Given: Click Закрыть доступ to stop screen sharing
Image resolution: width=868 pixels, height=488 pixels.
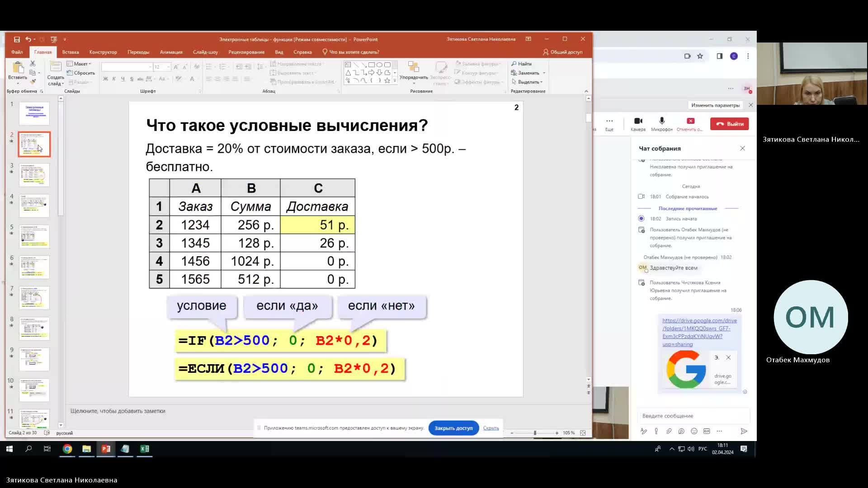Looking at the screenshot, I should [x=453, y=428].
